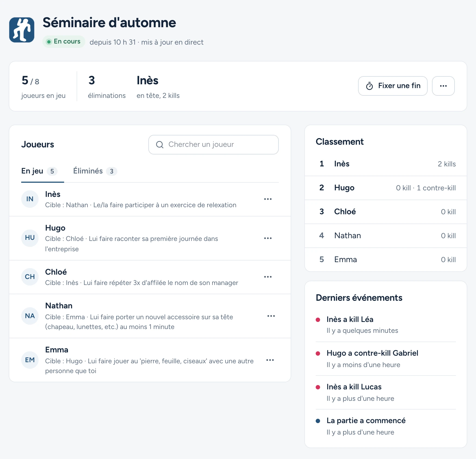Click the CH avatar for Chloé
The width and height of the screenshot is (476, 459).
tap(30, 277)
